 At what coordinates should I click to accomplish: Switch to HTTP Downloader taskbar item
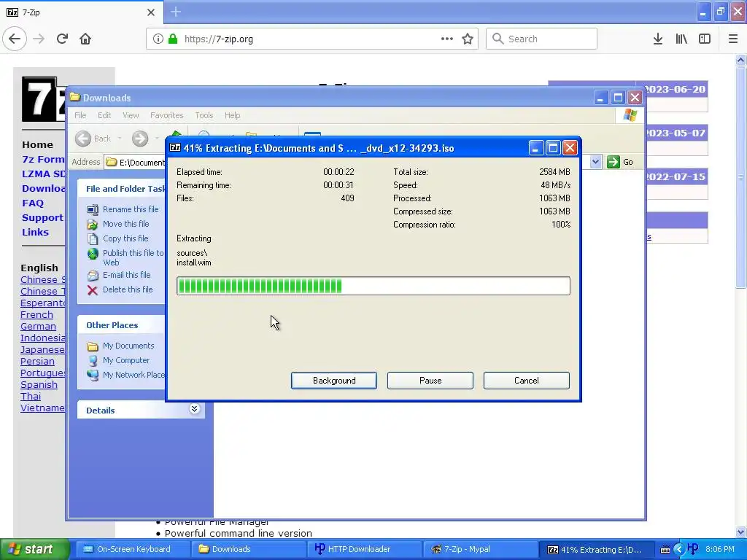(365, 549)
